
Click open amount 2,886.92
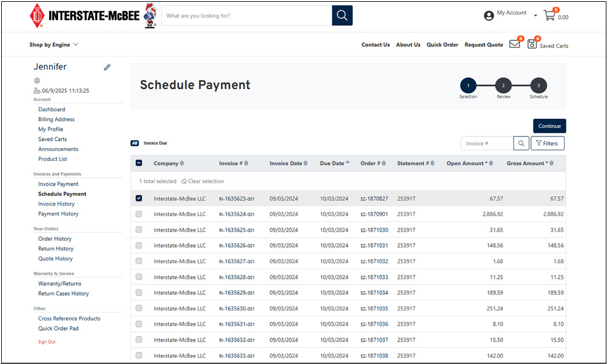492,214
